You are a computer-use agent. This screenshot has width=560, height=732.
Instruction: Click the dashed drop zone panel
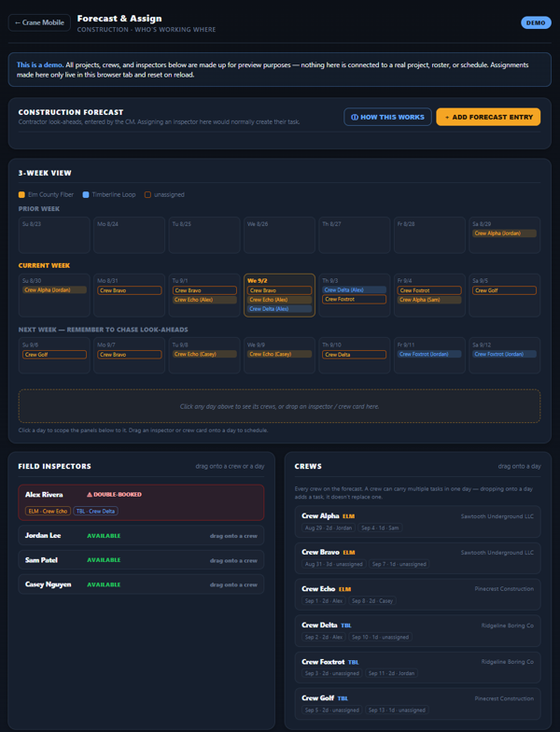(280, 406)
